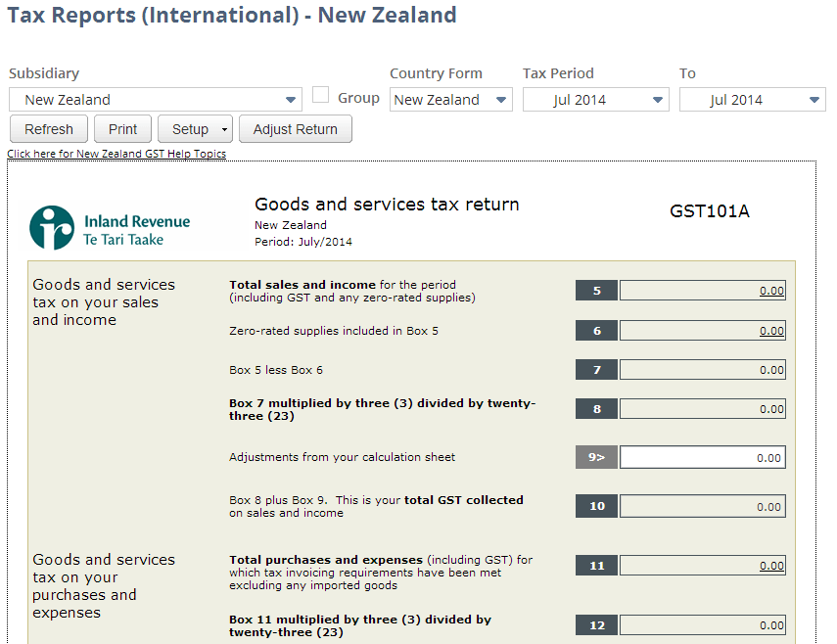Open the To period dropdown

click(813, 99)
